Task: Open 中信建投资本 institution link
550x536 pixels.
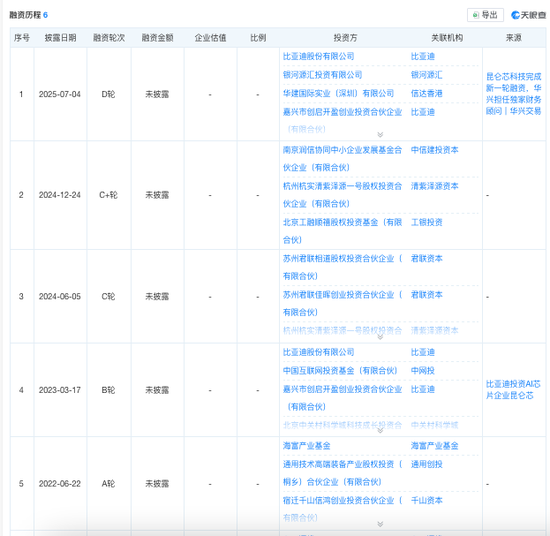Action: coord(435,150)
